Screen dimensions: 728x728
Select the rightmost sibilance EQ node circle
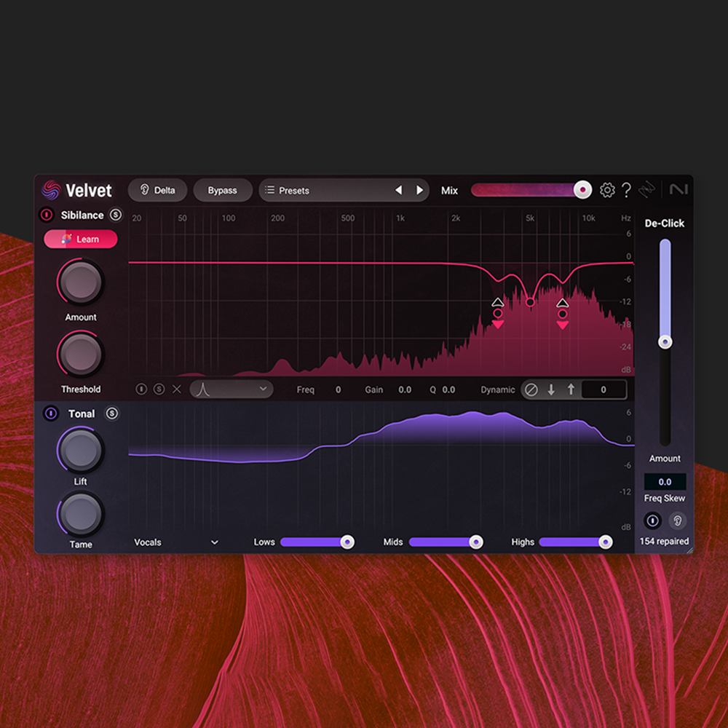[x=563, y=314]
